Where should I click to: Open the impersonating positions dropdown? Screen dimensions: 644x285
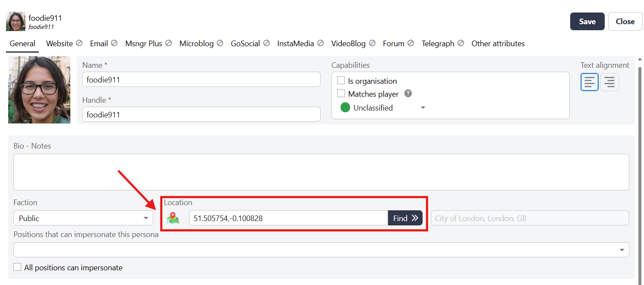(x=622, y=250)
